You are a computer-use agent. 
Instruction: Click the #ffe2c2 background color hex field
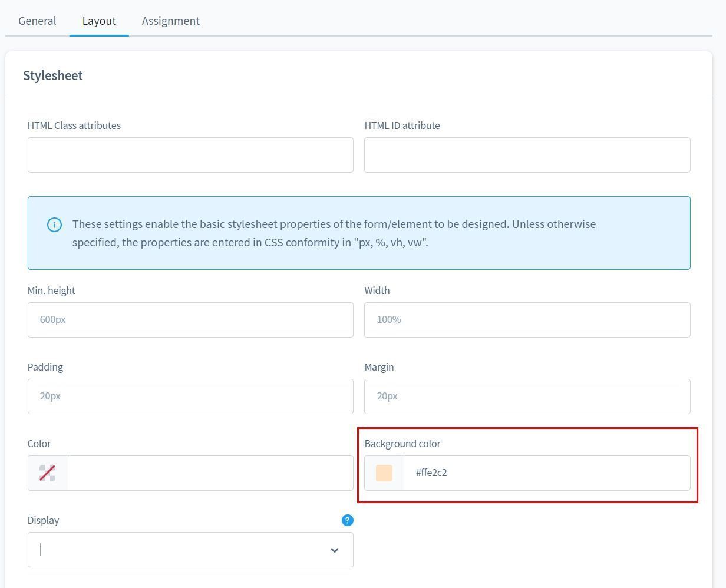pos(546,473)
